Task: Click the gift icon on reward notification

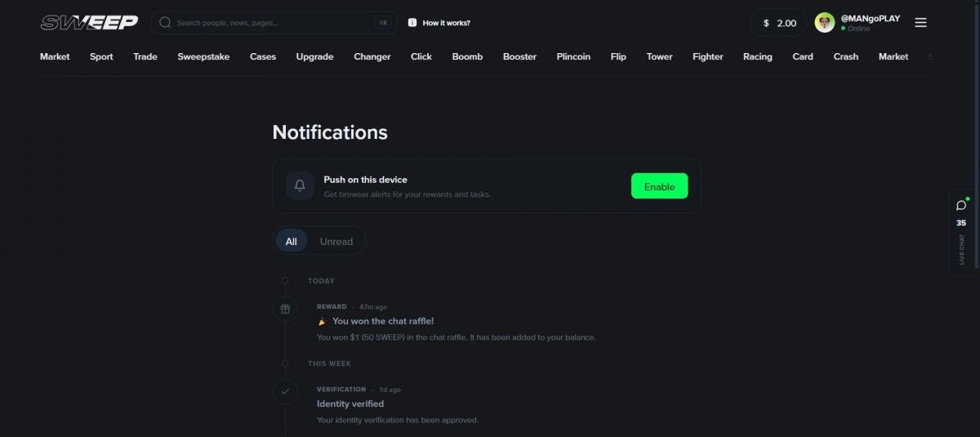Action: point(285,309)
